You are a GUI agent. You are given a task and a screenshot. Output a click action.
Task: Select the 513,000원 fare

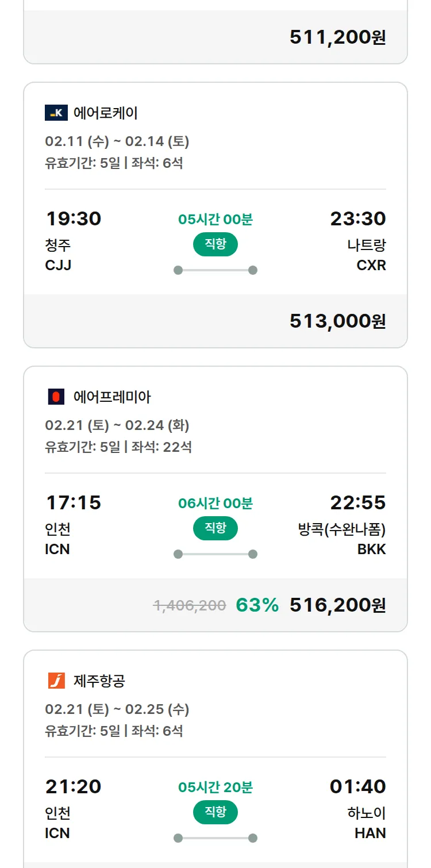(337, 321)
